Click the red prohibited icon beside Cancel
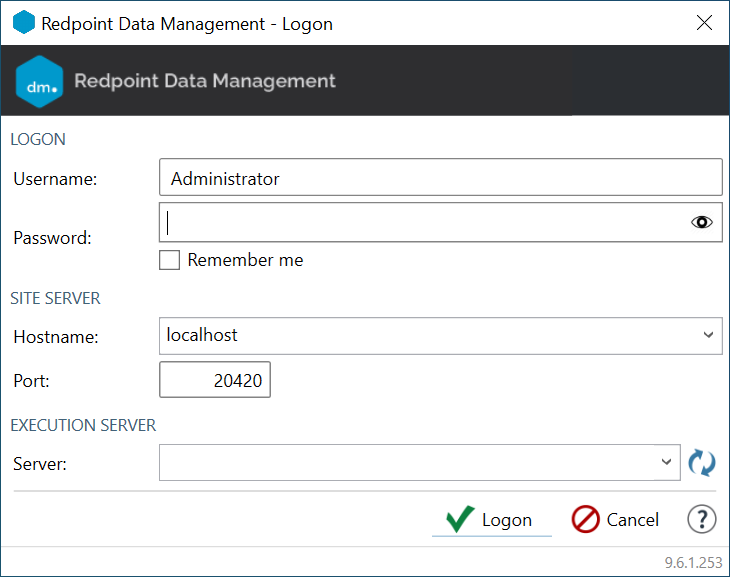The height and width of the screenshot is (577, 730). pyautogui.click(x=585, y=520)
